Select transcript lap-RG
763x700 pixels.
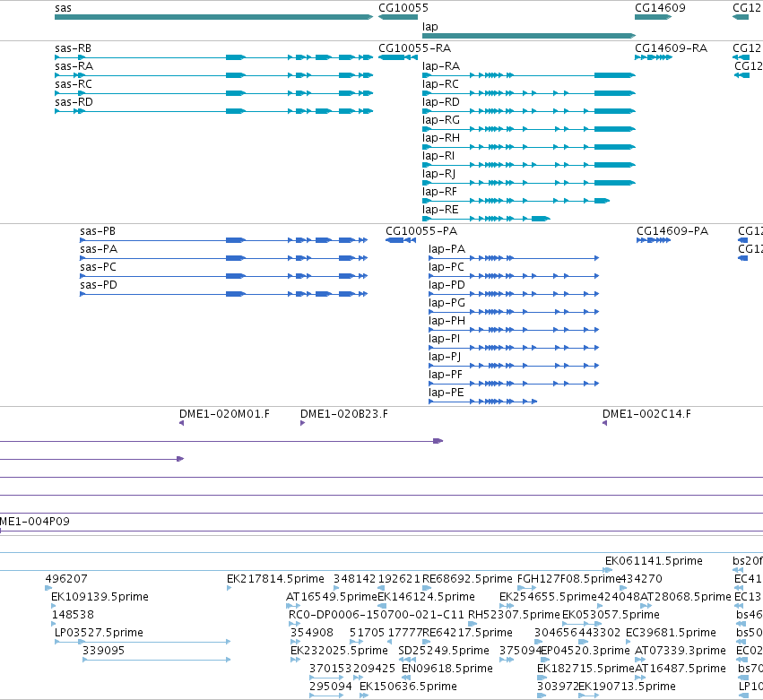click(529, 129)
